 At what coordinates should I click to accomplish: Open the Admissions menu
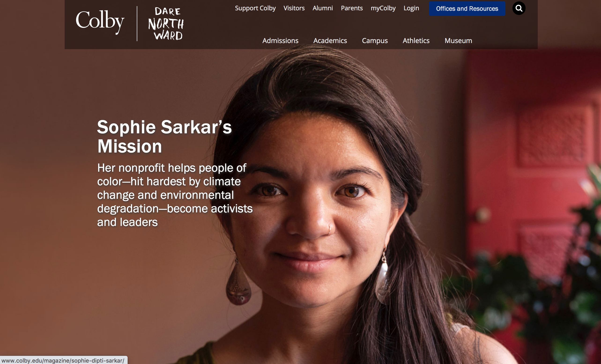[280, 40]
